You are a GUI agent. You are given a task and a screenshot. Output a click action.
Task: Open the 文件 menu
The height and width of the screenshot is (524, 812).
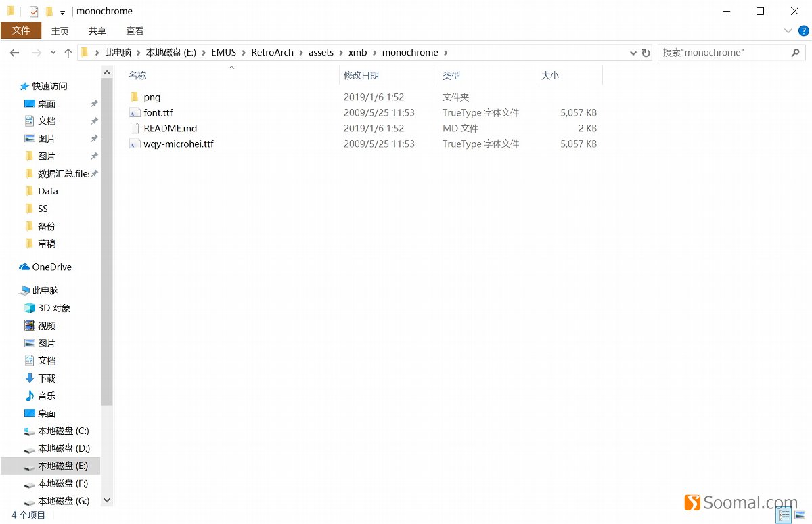[21, 30]
